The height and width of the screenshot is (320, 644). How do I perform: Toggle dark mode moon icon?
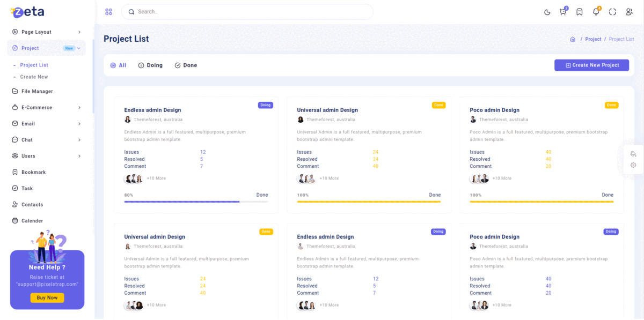click(547, 12)
